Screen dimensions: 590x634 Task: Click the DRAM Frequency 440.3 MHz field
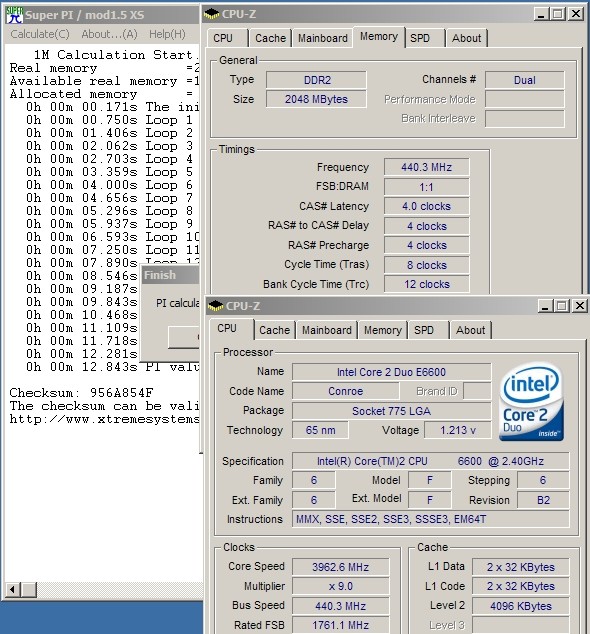426,167
